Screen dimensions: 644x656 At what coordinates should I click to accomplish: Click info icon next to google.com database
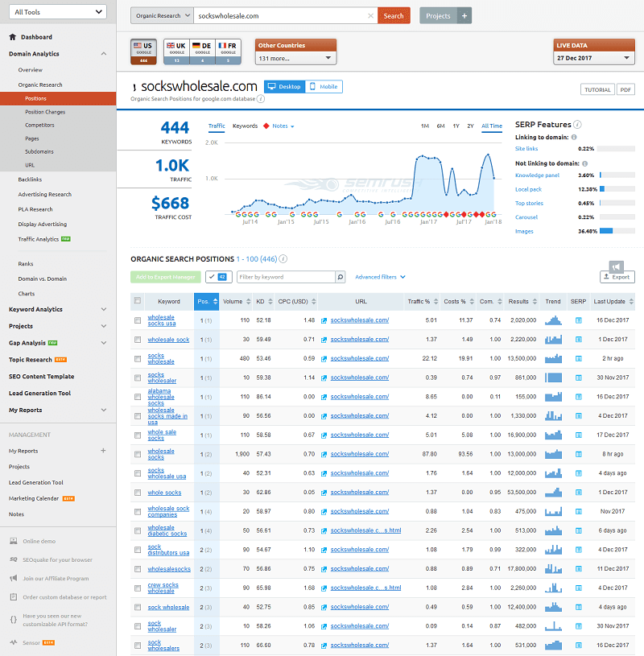[261, 99]
